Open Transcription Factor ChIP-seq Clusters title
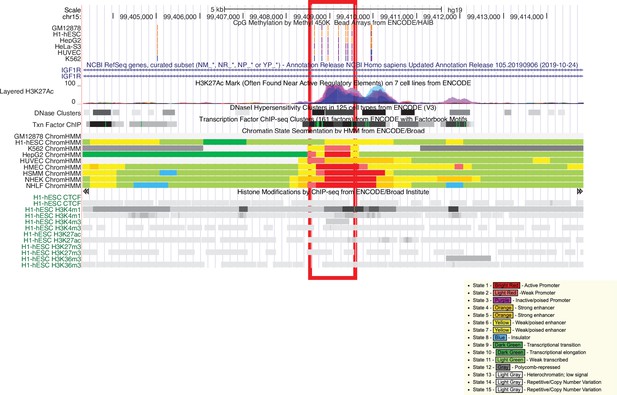The width and height of the screenshot is (617, 395). click(x=333, y=119)
